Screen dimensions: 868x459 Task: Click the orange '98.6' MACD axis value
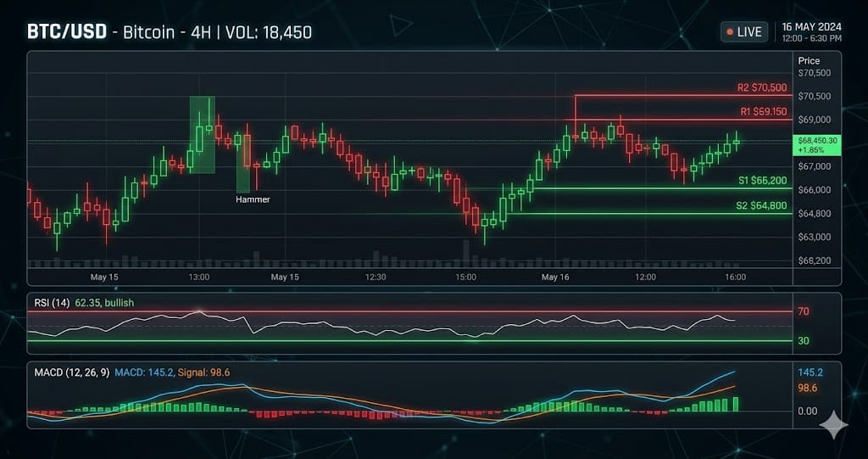(807, 389)
